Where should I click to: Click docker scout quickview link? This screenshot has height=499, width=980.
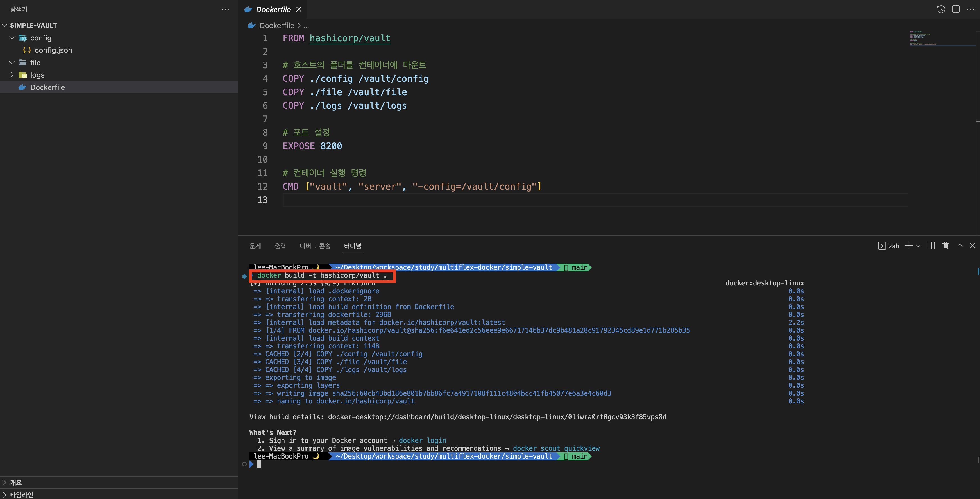(556, 448)
